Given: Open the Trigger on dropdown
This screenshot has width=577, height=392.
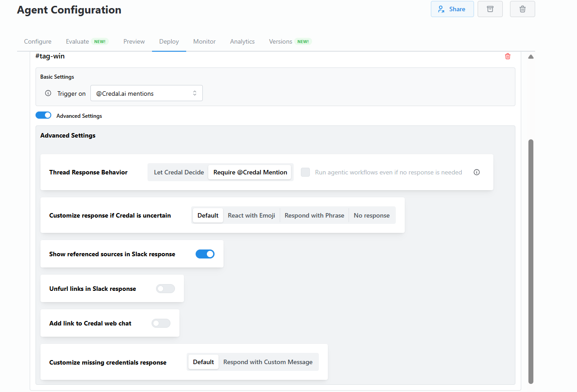Looking at the screenshot, I should [146, 94].
